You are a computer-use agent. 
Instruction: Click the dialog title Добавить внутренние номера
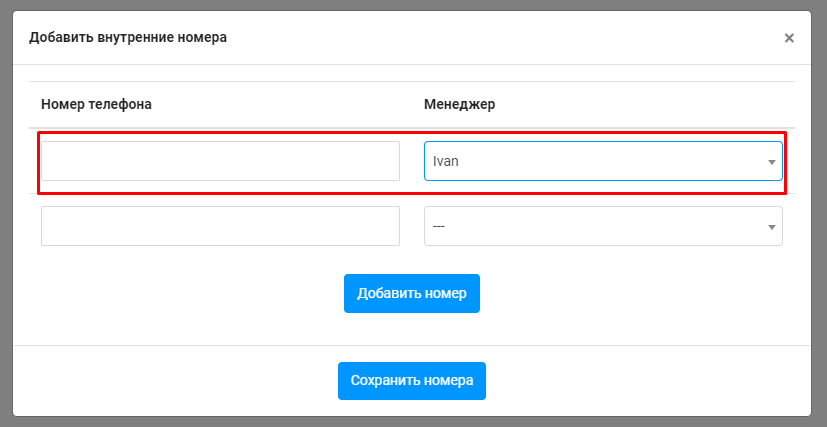click(x=128, y=38)
